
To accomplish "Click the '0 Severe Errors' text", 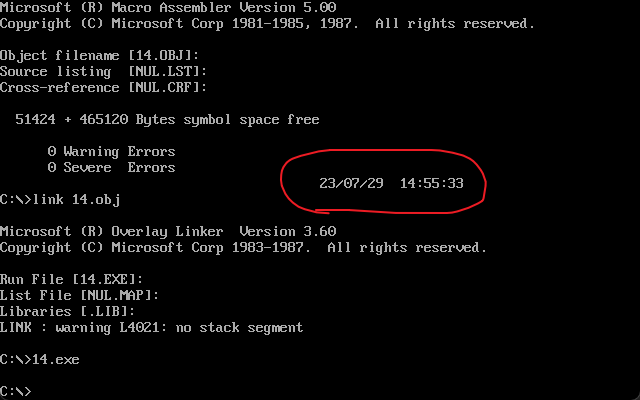I will tap(111, 167).
